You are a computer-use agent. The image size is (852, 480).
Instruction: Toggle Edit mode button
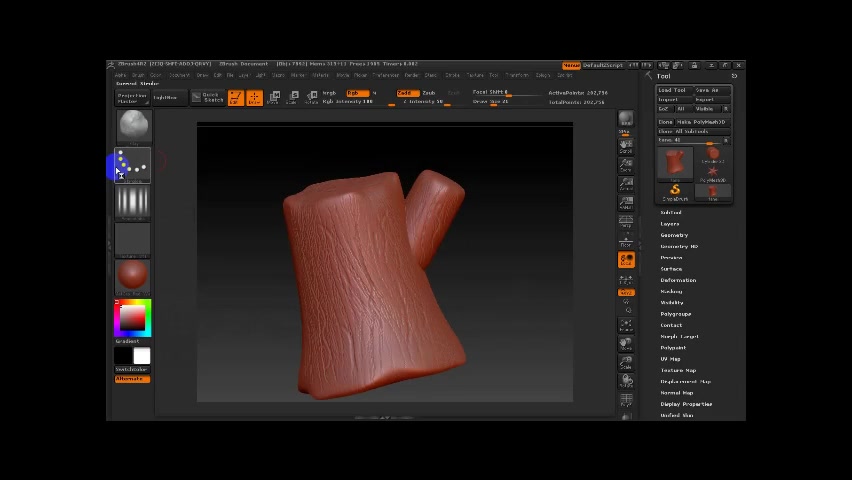[x=235, y=97]
